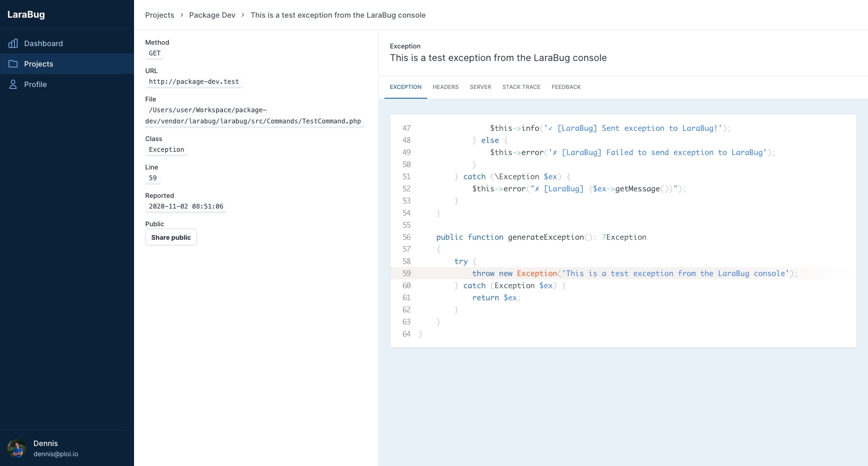Navigate to Dashboard in the sidebar
868x466 pixels.
[44, 43]
